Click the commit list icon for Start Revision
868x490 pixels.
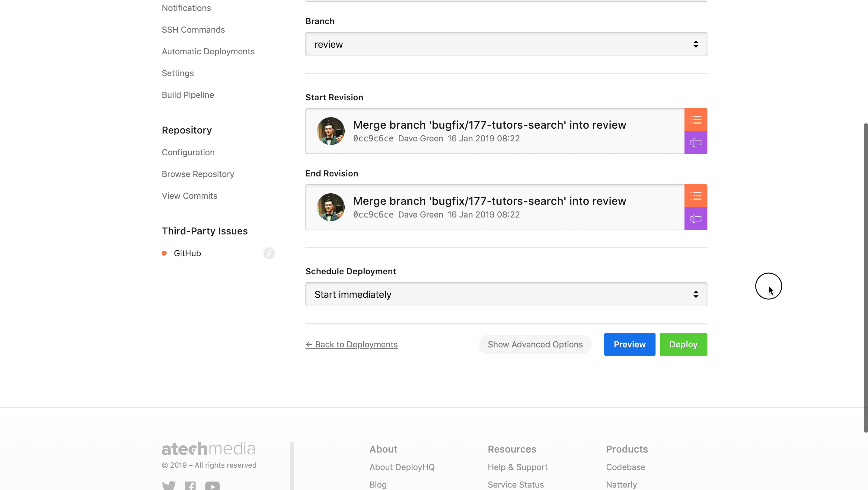tap(695, 119)
